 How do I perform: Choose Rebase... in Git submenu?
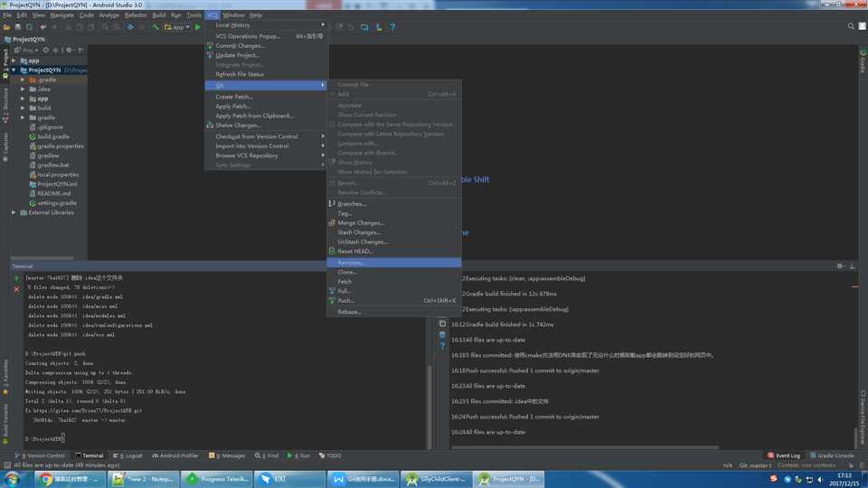[x=393, y=312]
